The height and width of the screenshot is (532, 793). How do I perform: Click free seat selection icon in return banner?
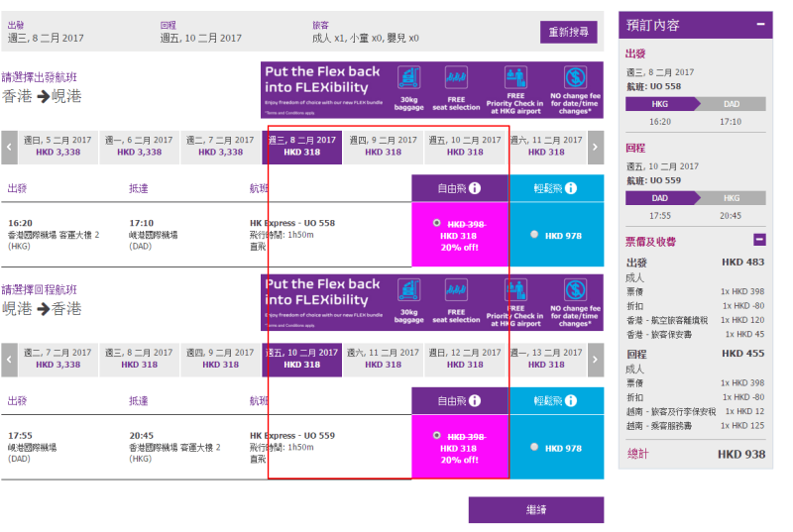456,290
